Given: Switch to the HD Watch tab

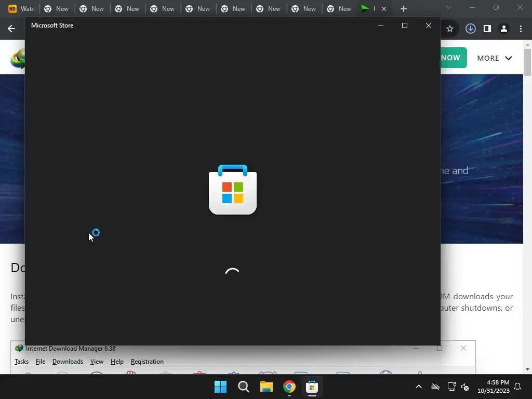Looking at the screenshot, I should [x=21, y=9].
